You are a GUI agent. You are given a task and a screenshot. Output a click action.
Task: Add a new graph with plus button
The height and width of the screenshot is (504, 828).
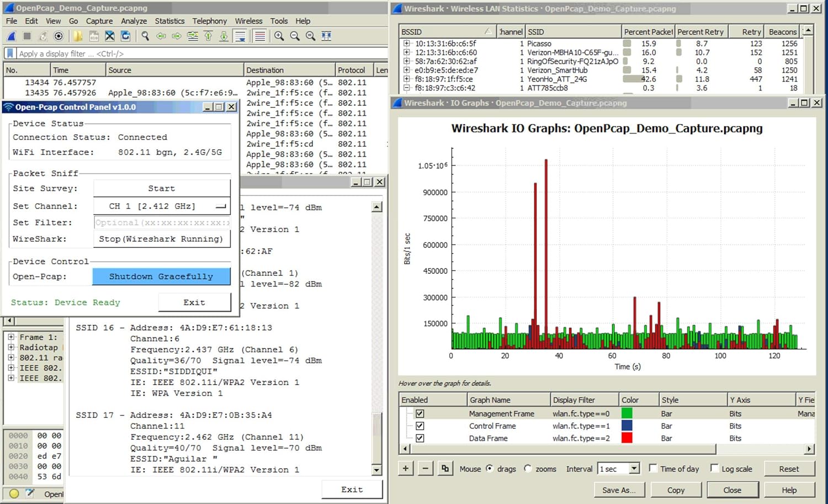tap(406, 469)
